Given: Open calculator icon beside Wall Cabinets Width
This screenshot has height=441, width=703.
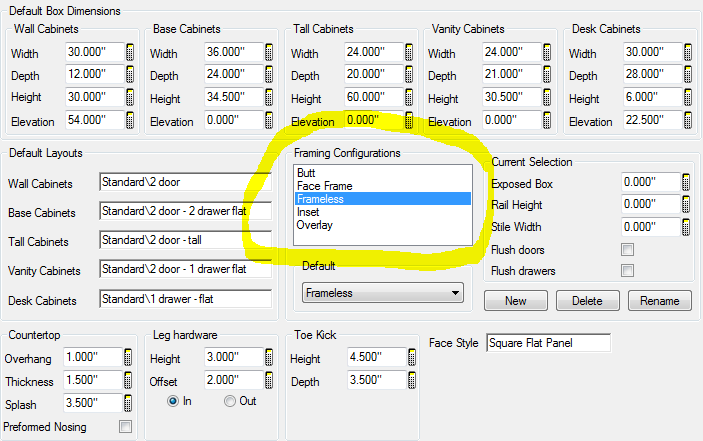Looking at the screenshot, I should [130, 52].
